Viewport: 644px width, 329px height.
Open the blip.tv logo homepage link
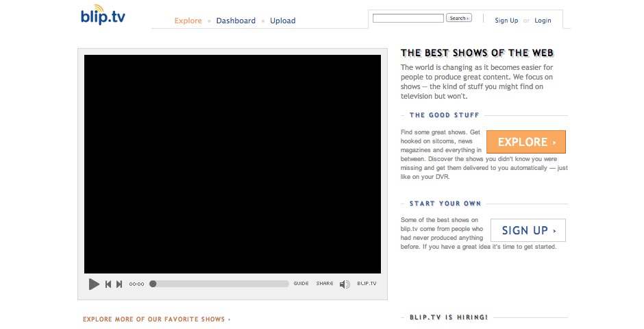(x=103, y=15)
